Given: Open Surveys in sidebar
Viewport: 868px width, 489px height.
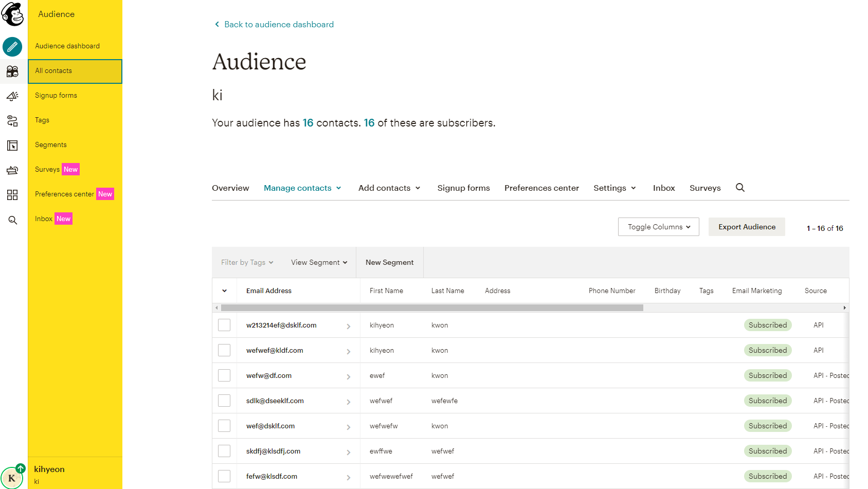Looking at the screenshot, I should click(75, 169).
